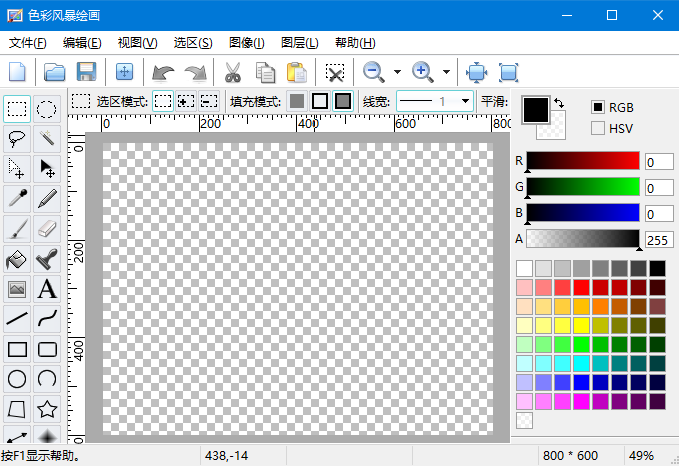
Task: Click the save floppy disk icon
Action: click(86, 72)
